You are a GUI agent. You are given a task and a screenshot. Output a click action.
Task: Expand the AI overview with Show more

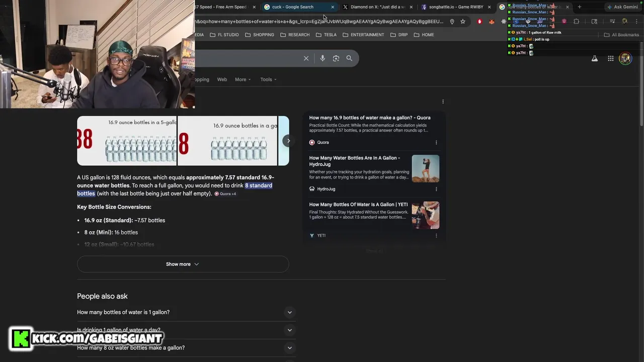(183, 264)
